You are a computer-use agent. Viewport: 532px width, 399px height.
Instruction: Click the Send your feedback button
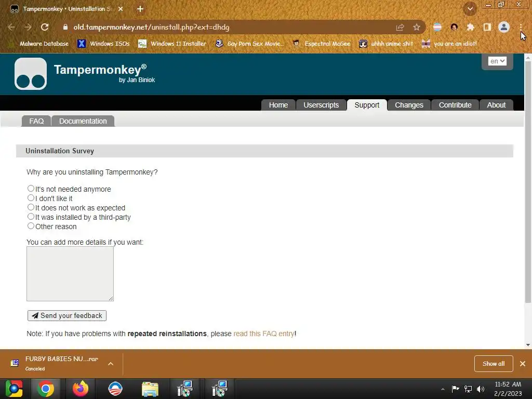click(x=67, y=315)
